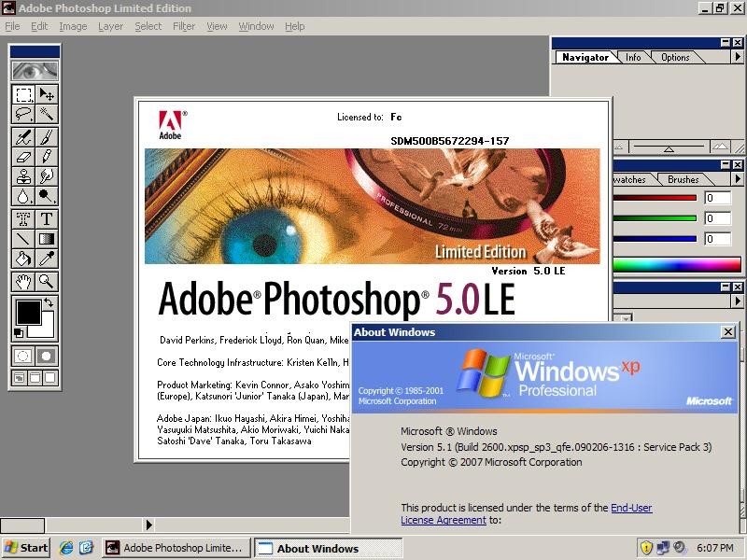Select the Move tool
Screen dimensions: 747x560
coord(47,95)
